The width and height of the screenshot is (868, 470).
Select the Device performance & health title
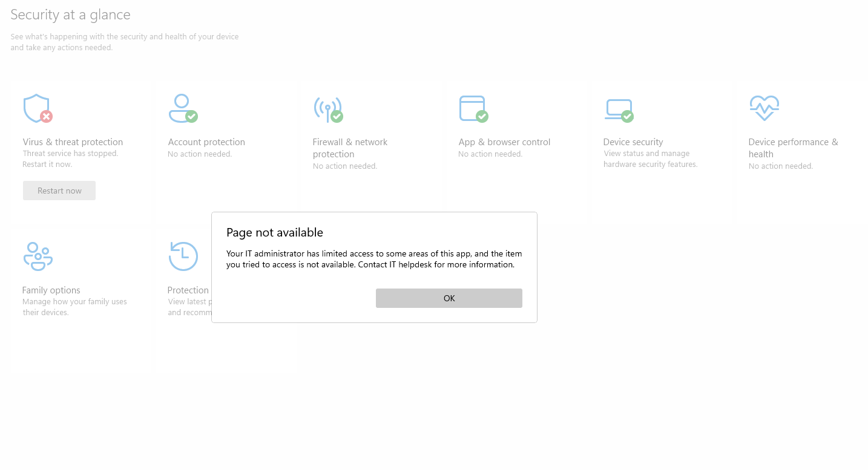pyautogui.click(x=793, y=148)
